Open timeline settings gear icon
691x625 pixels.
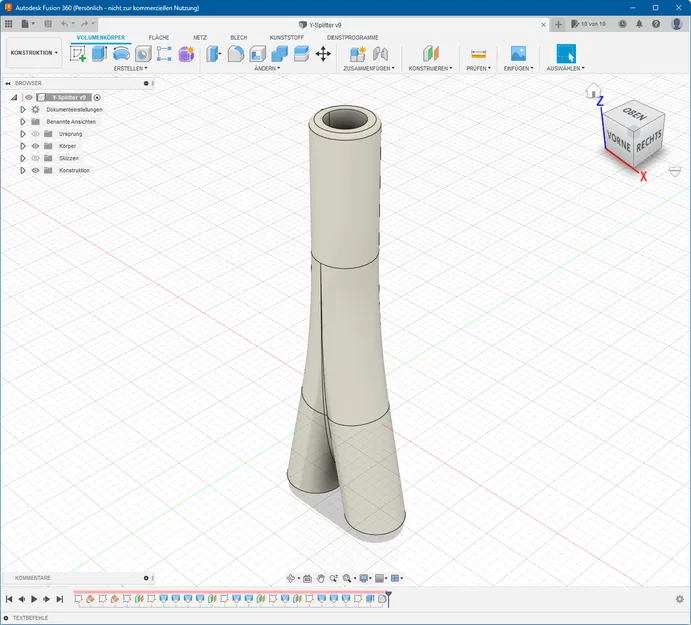coord(680,599)
